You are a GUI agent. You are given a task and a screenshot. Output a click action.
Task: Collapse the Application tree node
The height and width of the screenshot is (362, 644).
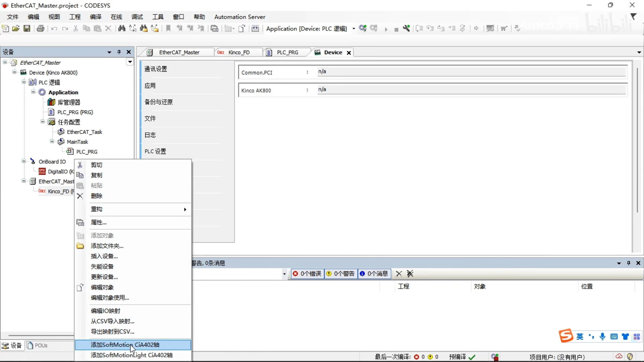[x=33, y=92]
